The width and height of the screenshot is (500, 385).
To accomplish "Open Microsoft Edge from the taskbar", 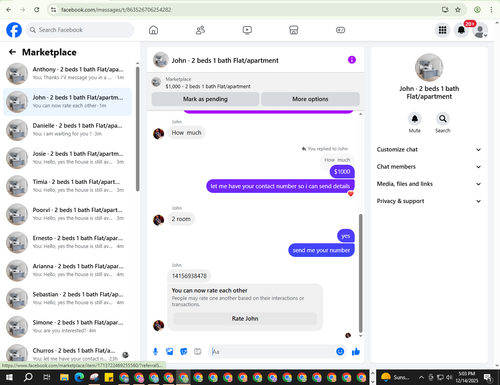I will tap(79, 377).
